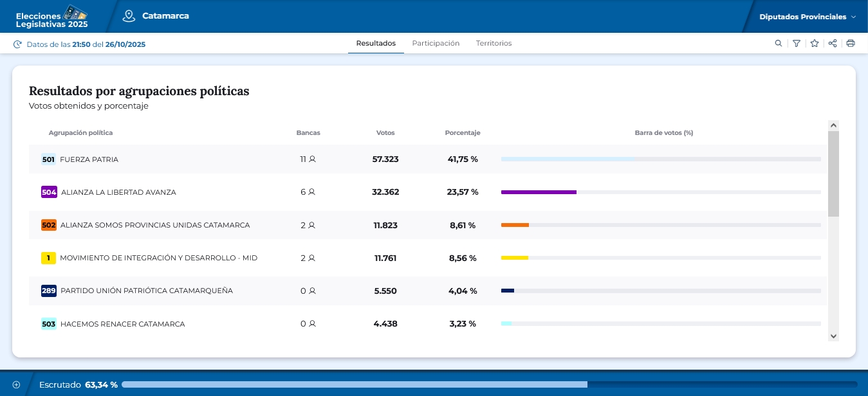Open the filter funnel icon
Viewport: 868px width, 396px height.
[797, 43]
